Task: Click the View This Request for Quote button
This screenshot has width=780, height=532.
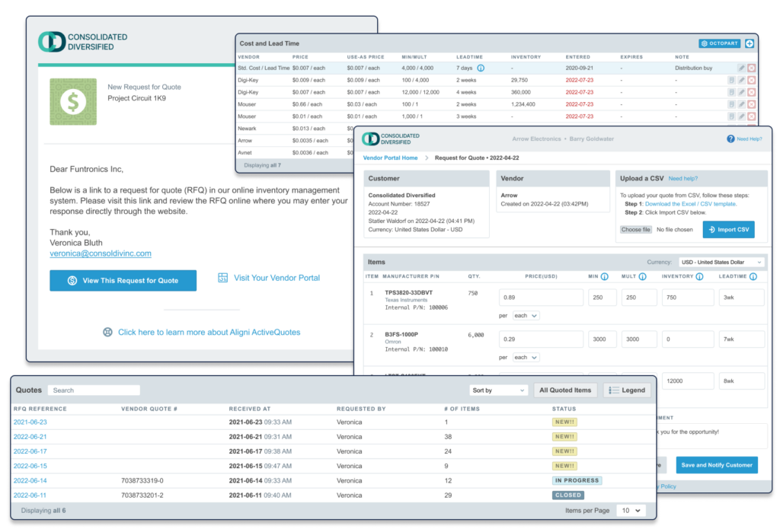Action: [x=123, y=281]
